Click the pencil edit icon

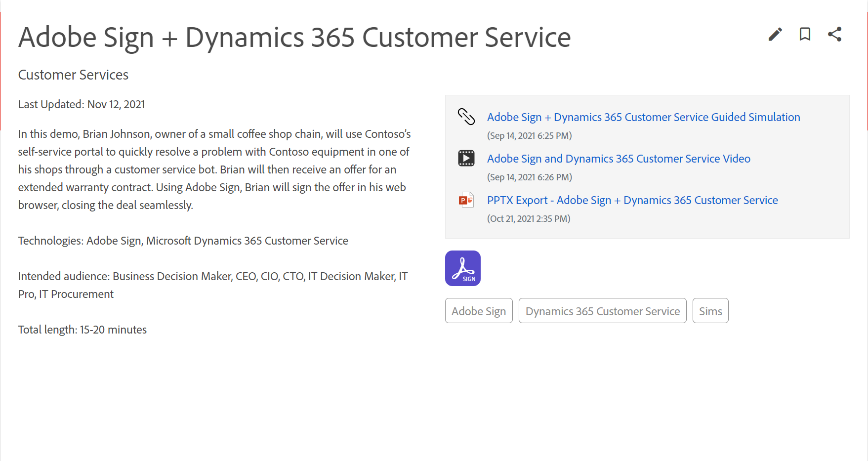click(x=775, y=34)
